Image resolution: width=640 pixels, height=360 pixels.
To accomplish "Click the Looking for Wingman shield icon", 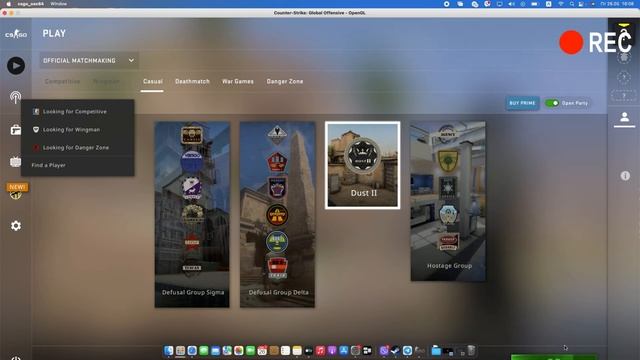I will point(36,129).
